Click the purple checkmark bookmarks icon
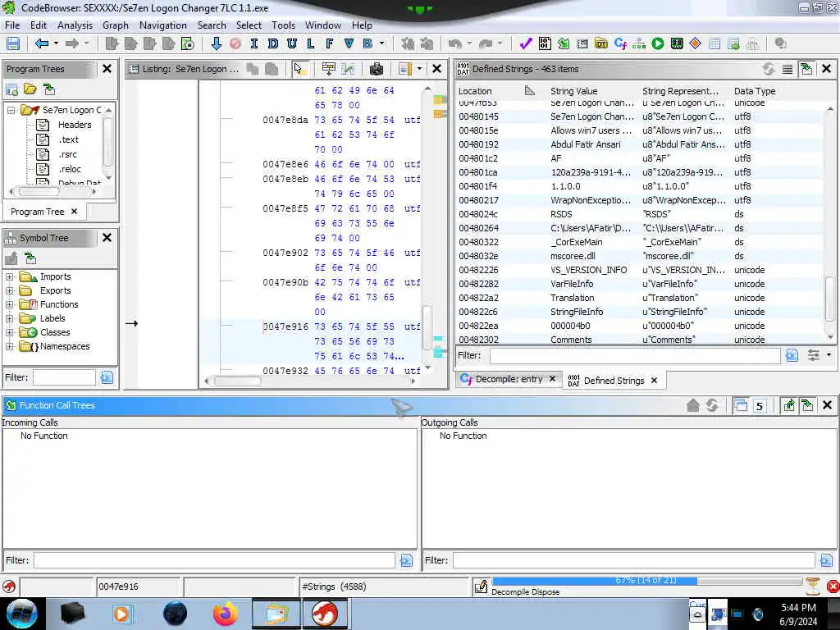This screenshot has width=840, height=630. (526, 44)
